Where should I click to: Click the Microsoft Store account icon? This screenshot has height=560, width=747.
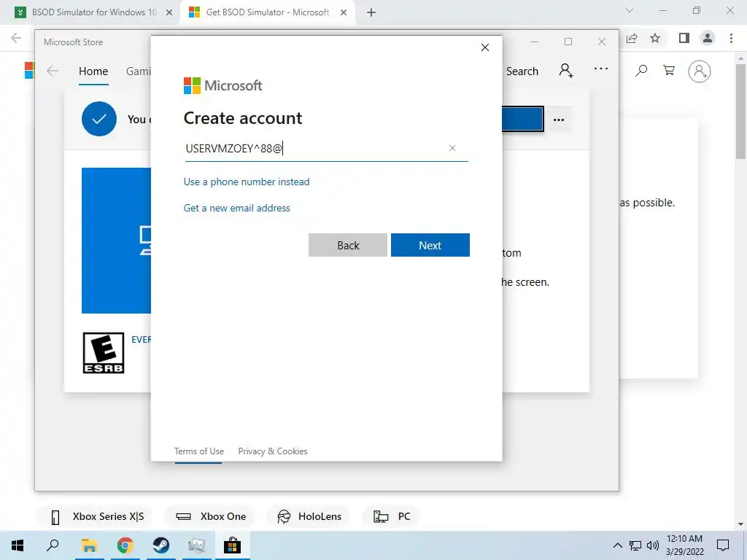(566, 71)
